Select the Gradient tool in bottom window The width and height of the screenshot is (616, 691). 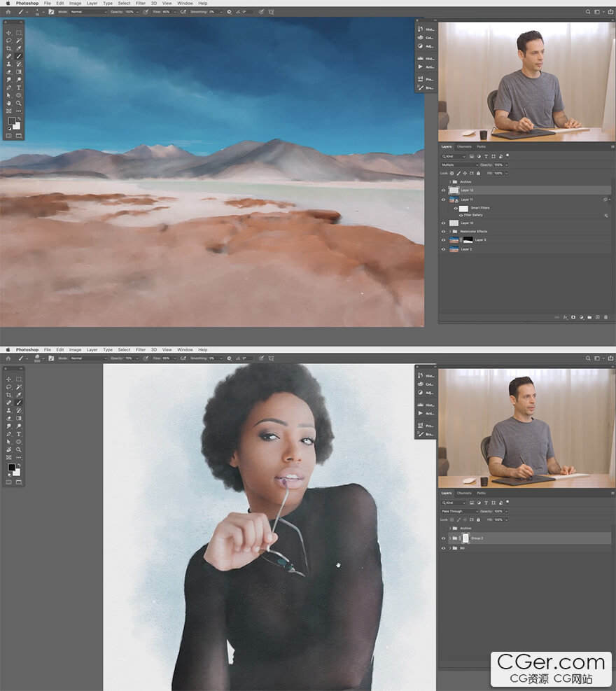coord(19,418)
